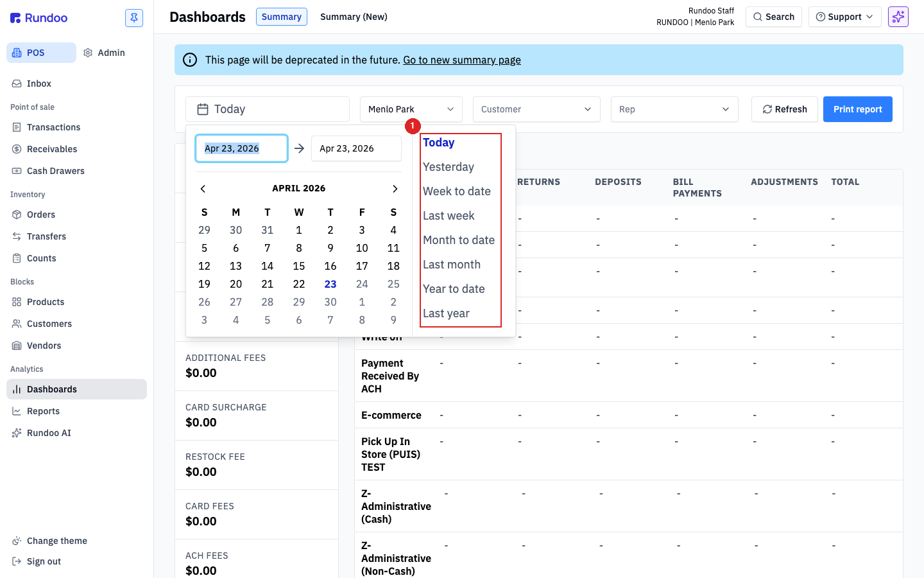Choose the Month to date preset
This screenshot has width=924, height=578.
[459, 240]
